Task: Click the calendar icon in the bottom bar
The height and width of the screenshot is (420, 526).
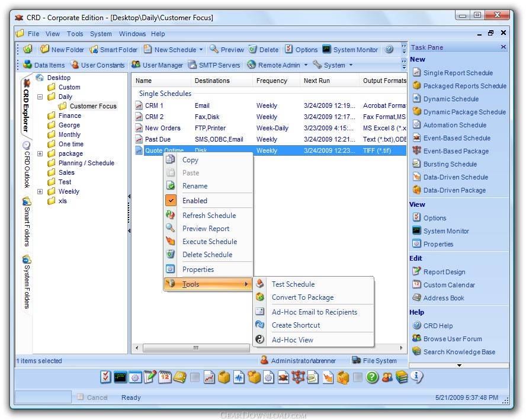Action: pos(165,377)
